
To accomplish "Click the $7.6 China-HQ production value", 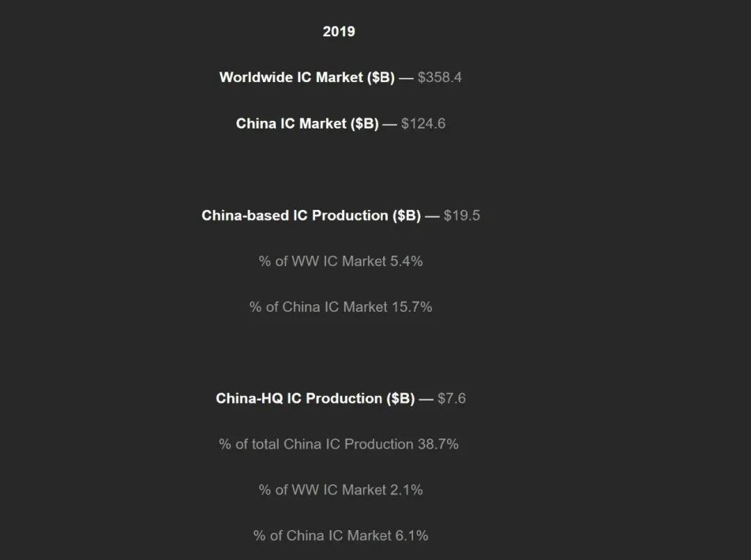I will pyautogui.click(x=451, y=399).
